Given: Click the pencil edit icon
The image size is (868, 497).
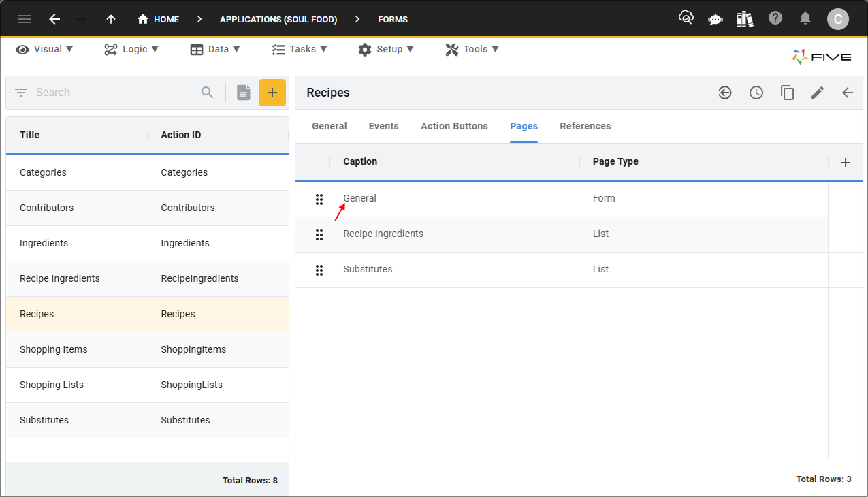Looking at the screenshot, I should tap(818, 93).
